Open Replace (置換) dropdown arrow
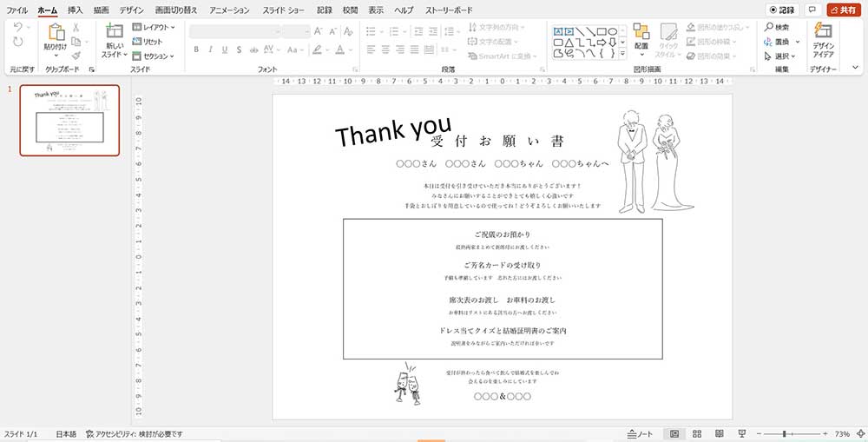868x442 pixels. pyautogui.click(x=798, y=42)
